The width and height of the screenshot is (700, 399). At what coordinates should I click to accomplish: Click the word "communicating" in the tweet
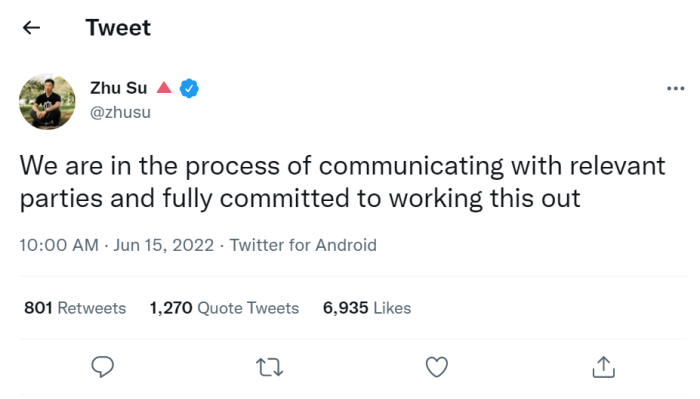pyautogui.click(x=411, y=166)
